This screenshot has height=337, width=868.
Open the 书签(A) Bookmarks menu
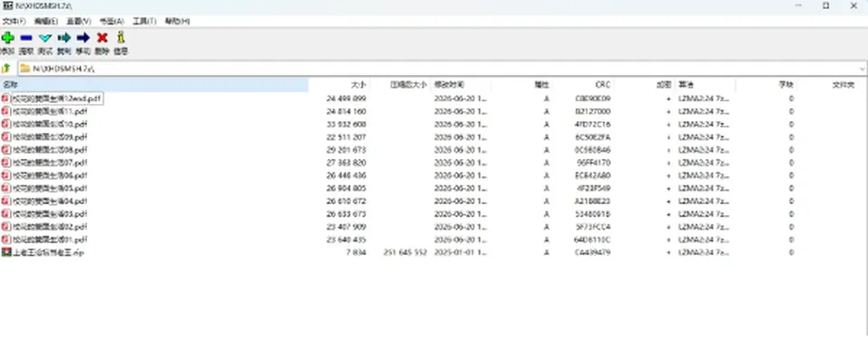point(112,21)
